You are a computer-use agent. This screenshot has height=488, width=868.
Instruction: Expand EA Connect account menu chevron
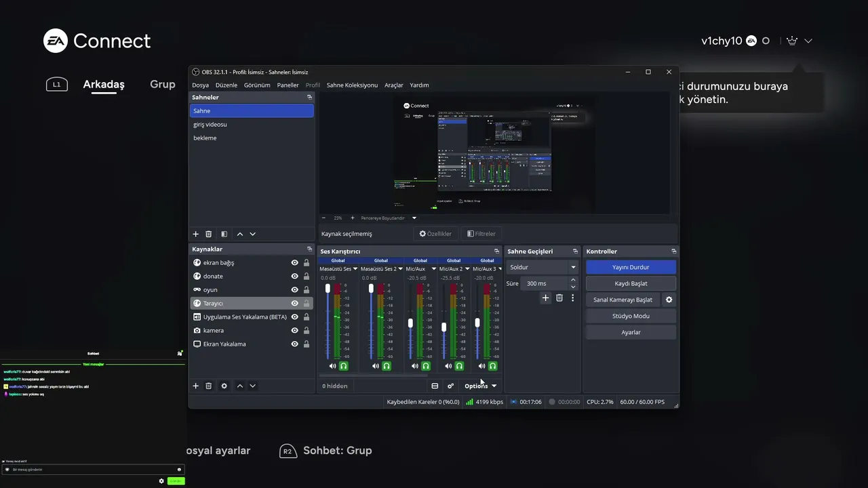click(808, 41)
